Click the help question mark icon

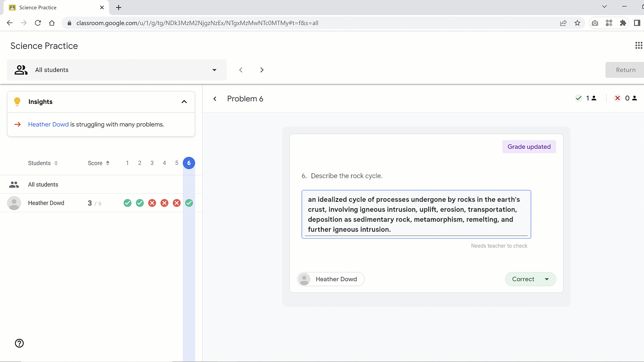[x=19, y=343]
